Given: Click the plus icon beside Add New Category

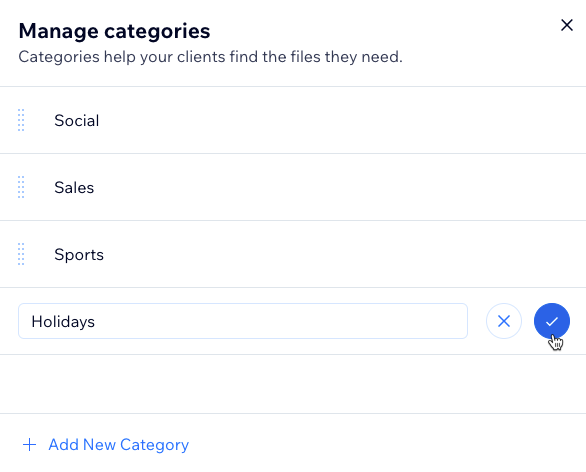Looking at the screenshot, I should (x=30, y=445).
